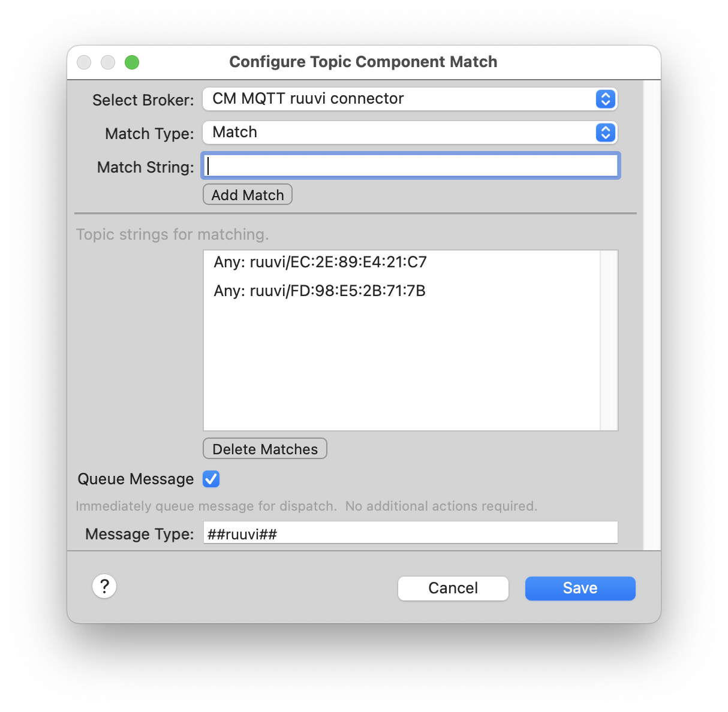The width and height of the screenshot is (728, 712).
Task: Click the topic list vertical scrollbar
Action: coord(609,340)
